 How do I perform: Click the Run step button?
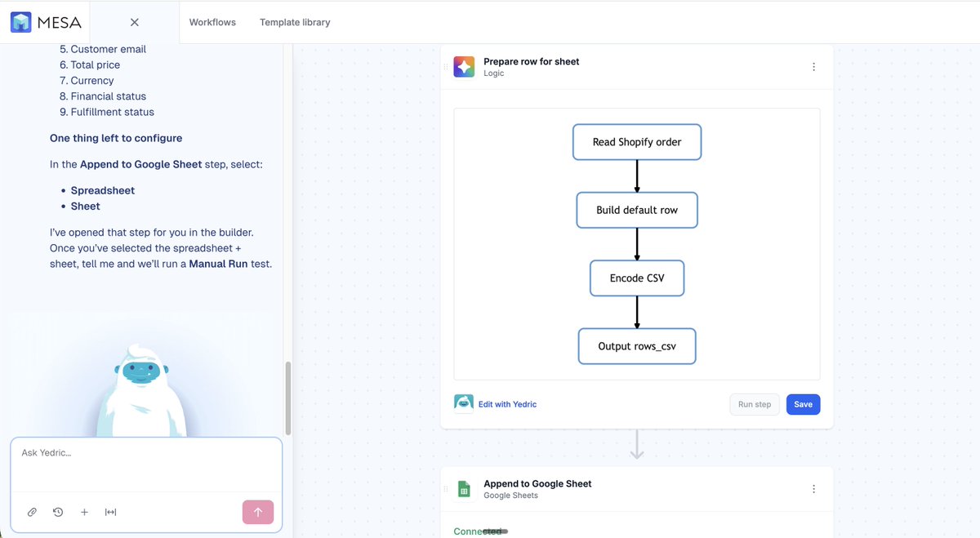pos(755,404)
